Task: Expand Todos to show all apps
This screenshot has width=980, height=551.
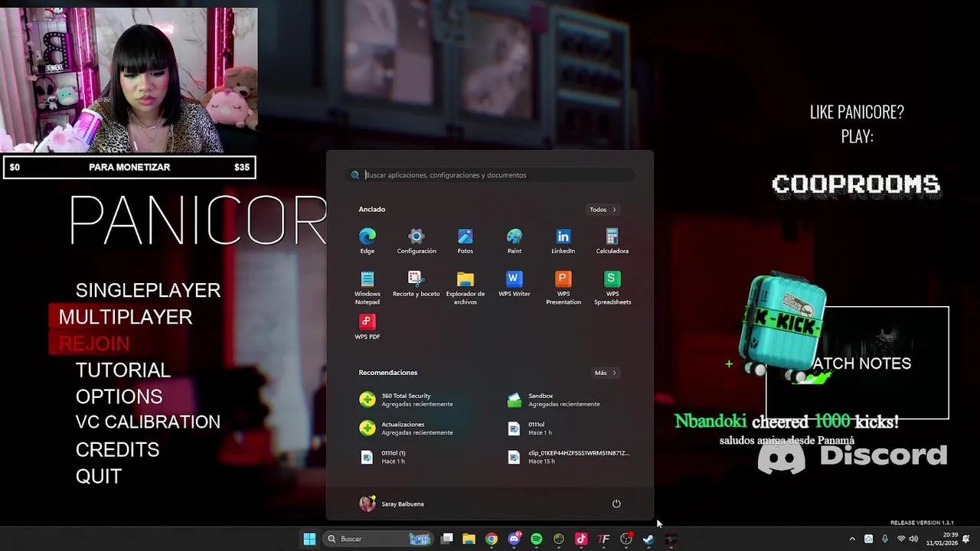Action: pyautogui.click(x=603, y=210)
